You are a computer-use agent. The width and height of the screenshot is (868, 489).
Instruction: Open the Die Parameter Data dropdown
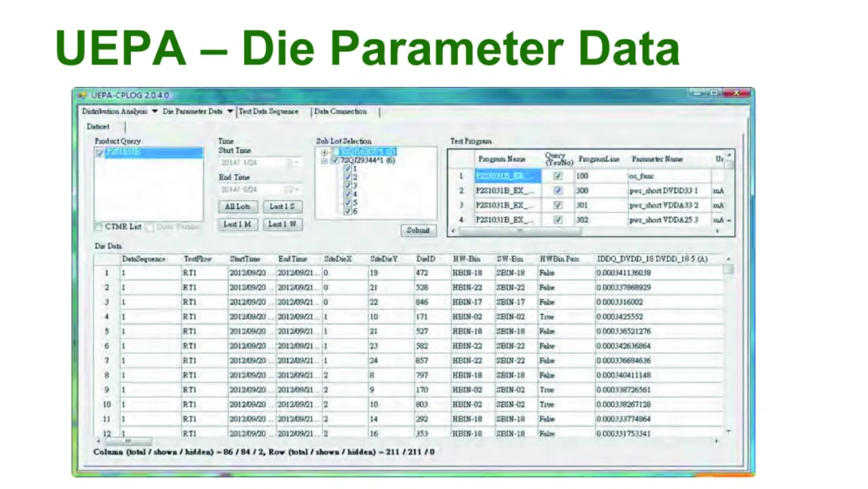tap(230, 112)
